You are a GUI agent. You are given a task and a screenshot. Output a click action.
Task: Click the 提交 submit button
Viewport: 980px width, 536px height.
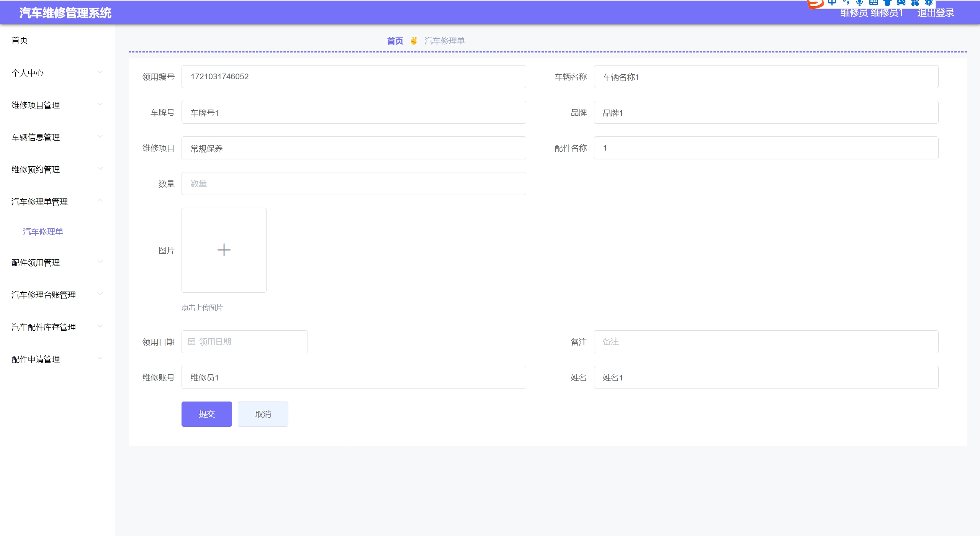pyautogui.click(x=206, y=414)
